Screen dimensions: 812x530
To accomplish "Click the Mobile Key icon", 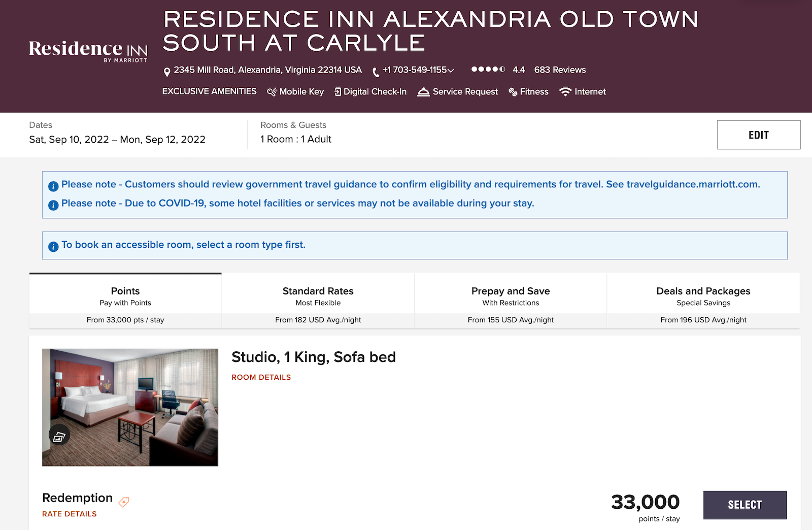I will 272,92.
